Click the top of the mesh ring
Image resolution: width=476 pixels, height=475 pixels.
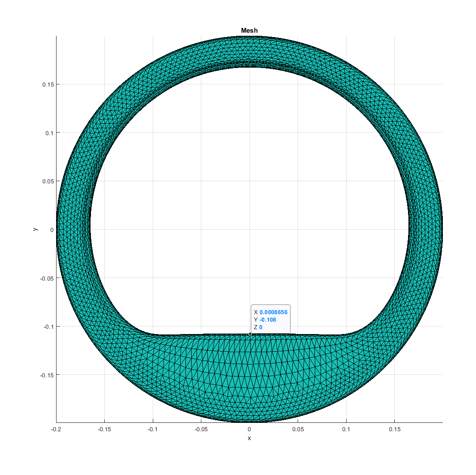click(249, 52)
